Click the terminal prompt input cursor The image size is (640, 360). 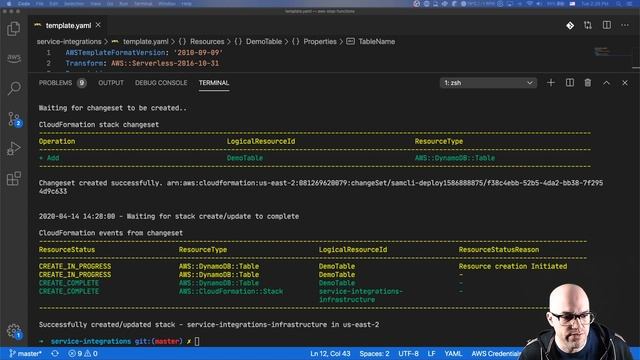[x=197, y=341]
